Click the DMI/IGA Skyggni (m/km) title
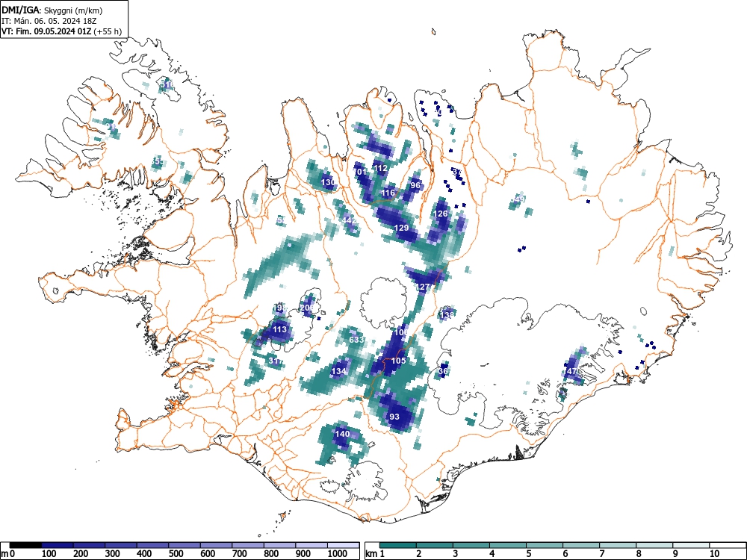747x560 pixels. coord(52,10)
